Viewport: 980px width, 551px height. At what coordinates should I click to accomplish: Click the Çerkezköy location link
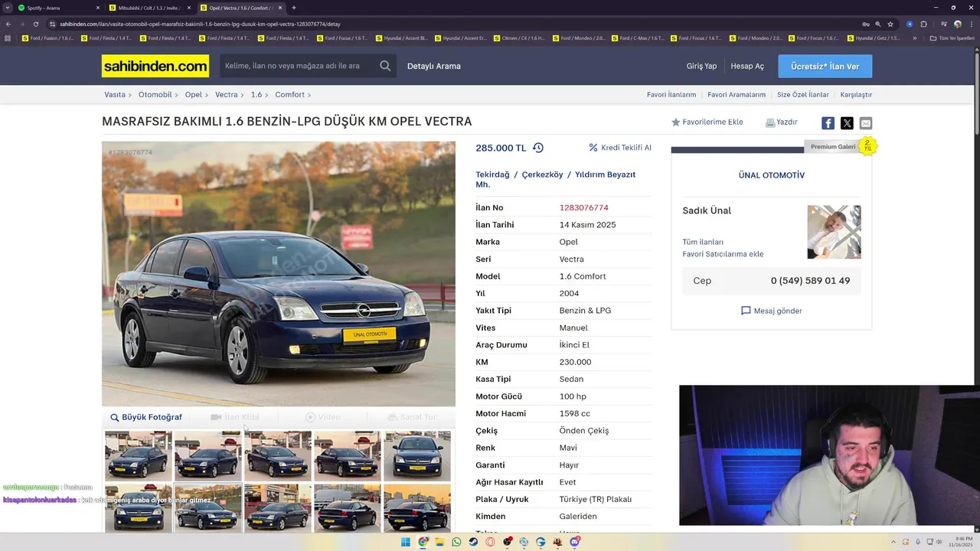[542, 174]
